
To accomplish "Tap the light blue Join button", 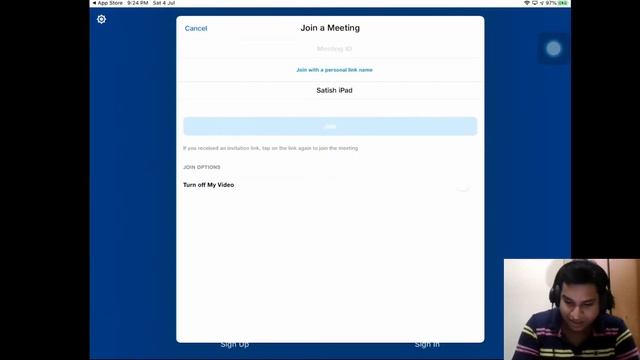I will coord(330,126).
